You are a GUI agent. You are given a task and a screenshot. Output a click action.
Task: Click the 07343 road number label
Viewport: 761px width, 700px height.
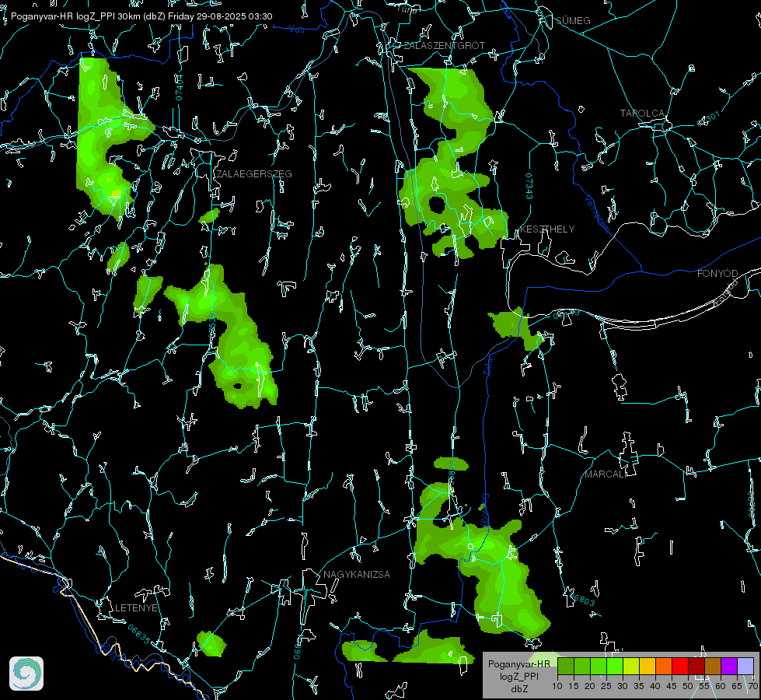[x=529, y=186]
